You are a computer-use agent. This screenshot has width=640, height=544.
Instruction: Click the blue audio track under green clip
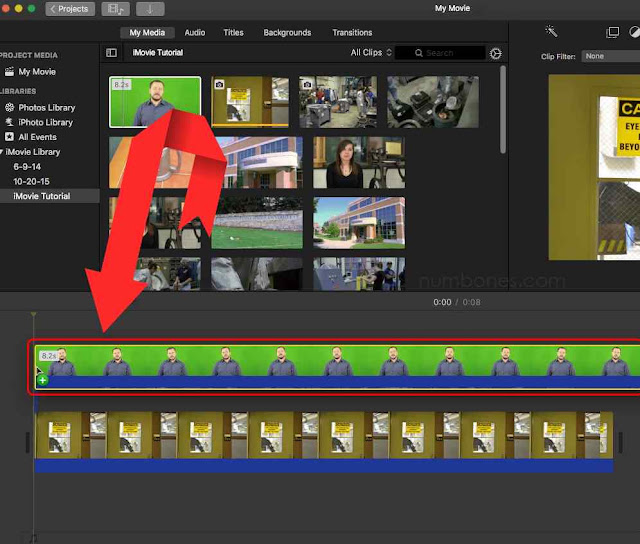point(337,382)
